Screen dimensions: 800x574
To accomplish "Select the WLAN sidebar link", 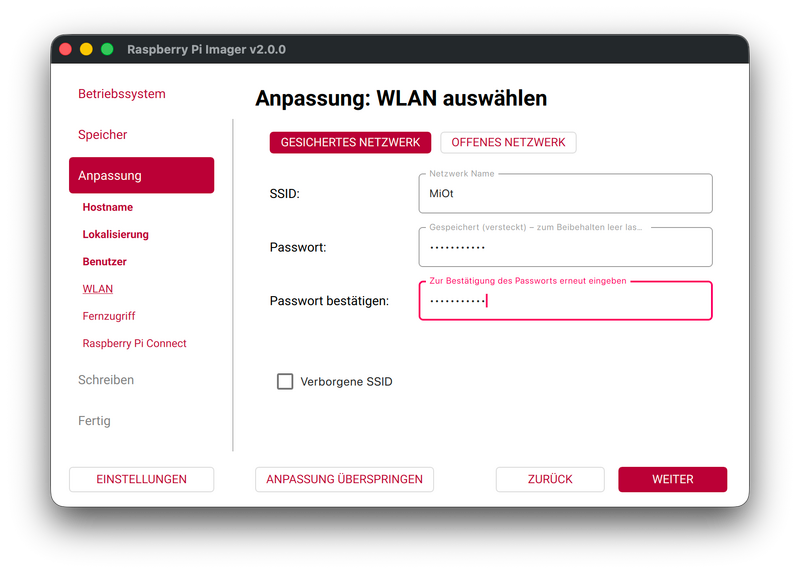I will click(98, 289).
